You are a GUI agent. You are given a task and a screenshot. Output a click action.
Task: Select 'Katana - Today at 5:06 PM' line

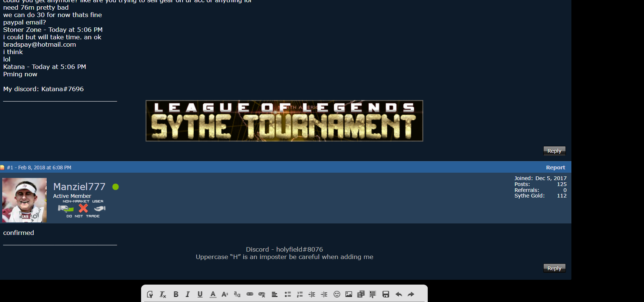click(x=44, y=67)
